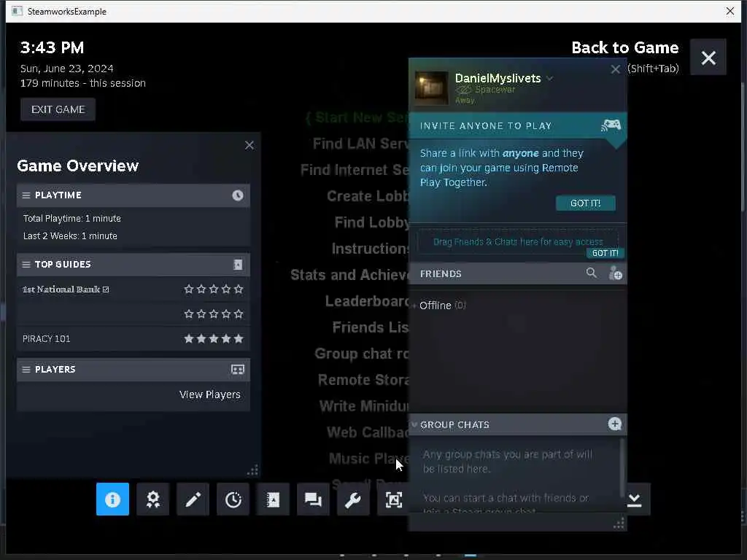Image resolution: width=747 pixels, height=560 pixels.
Task: Click the downward arrow icon at toolbar end
Action: (x=634, y=499)
